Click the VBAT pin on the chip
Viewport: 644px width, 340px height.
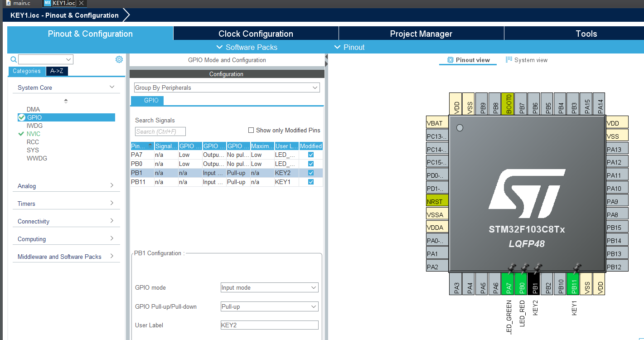(x=437, y=123)
